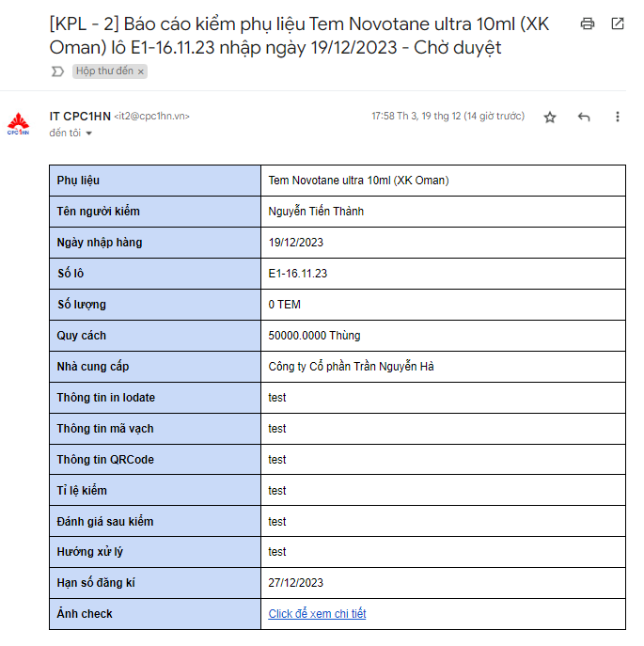
Task: Reply to the email using arrow icon
Action: [x=584, y=117]
